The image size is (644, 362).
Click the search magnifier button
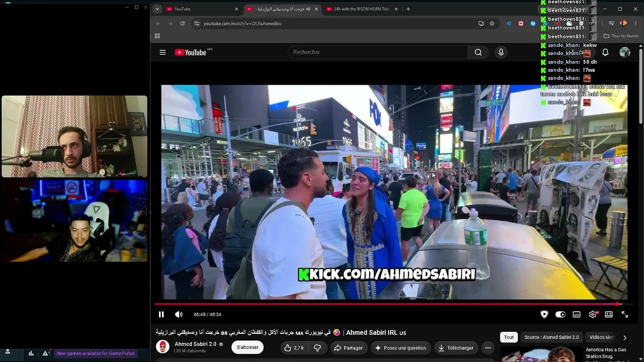coord(478,52)
